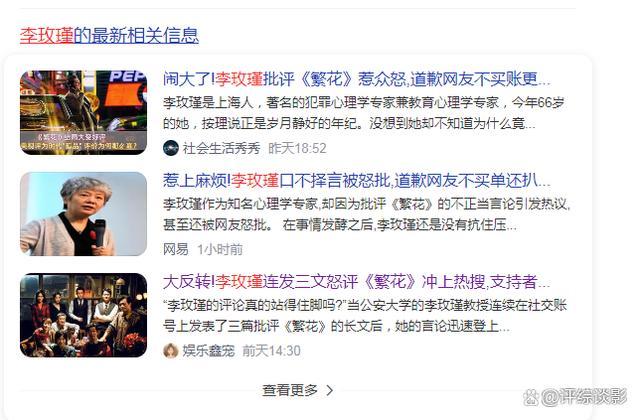Open the 惹上麻烦!李玫瑾口不择言被怒批 headline
The width and height of the screenshot is (640, 420).
tap(357, 180)
